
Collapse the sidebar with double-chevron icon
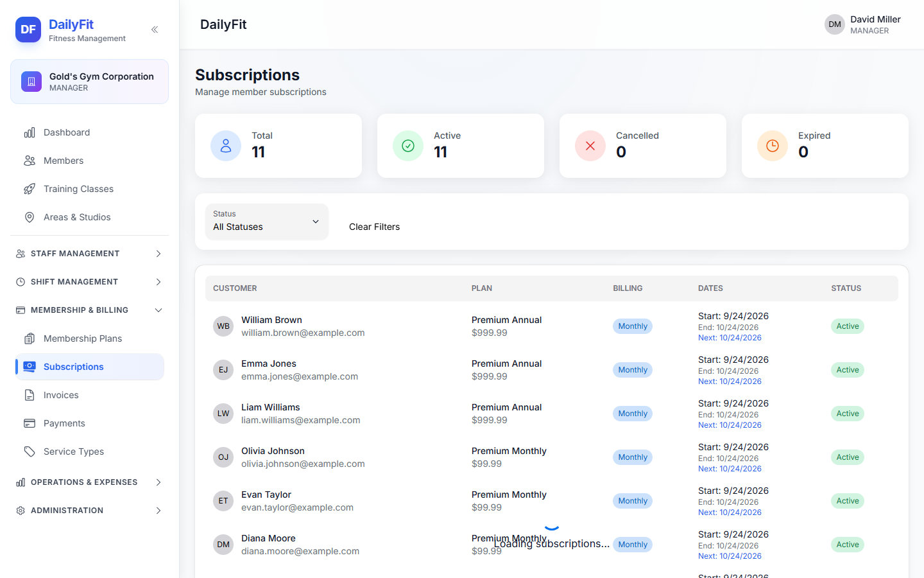tap(155, 30)
